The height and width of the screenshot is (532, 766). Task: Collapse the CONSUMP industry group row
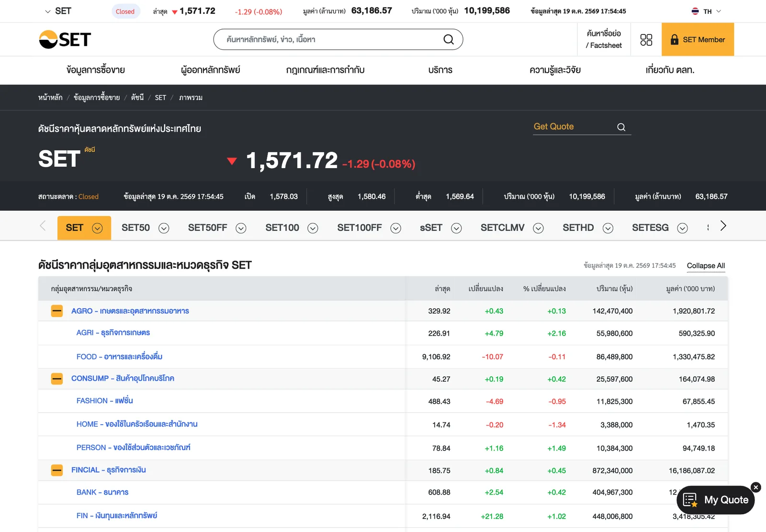(57, 379)
